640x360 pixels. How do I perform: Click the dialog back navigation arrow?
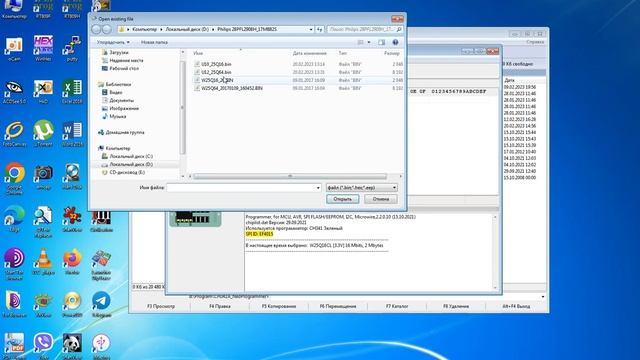click(96, 29)
